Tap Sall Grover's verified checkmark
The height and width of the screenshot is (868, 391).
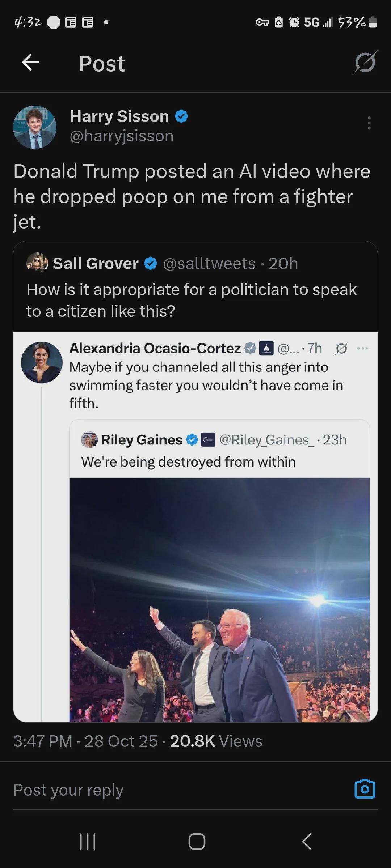click(151, 263)
